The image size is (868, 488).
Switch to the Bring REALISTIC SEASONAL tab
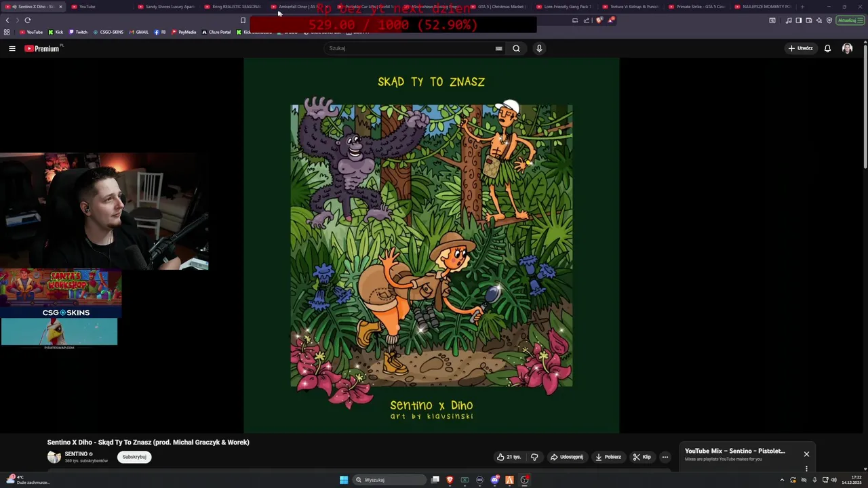(233, 7)
